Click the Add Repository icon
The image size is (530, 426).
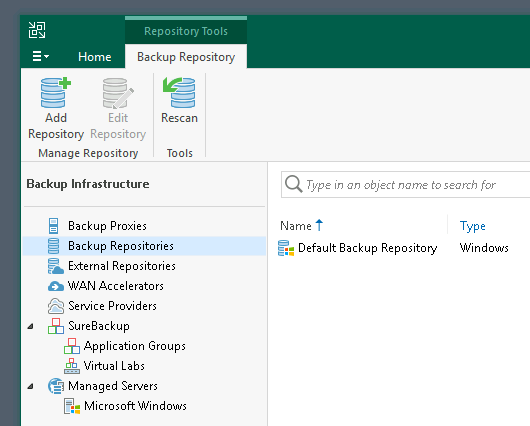(x=55, y=93)
